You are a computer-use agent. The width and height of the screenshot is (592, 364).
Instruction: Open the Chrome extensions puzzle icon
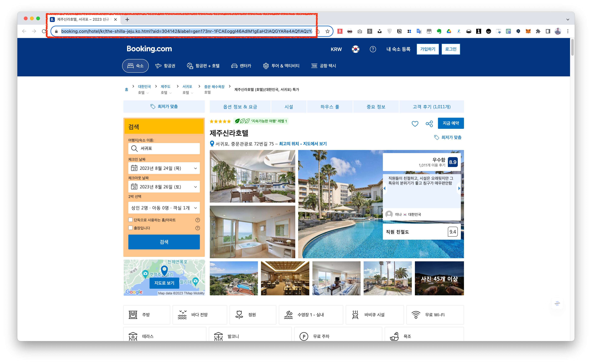click(x=538, y=31)
